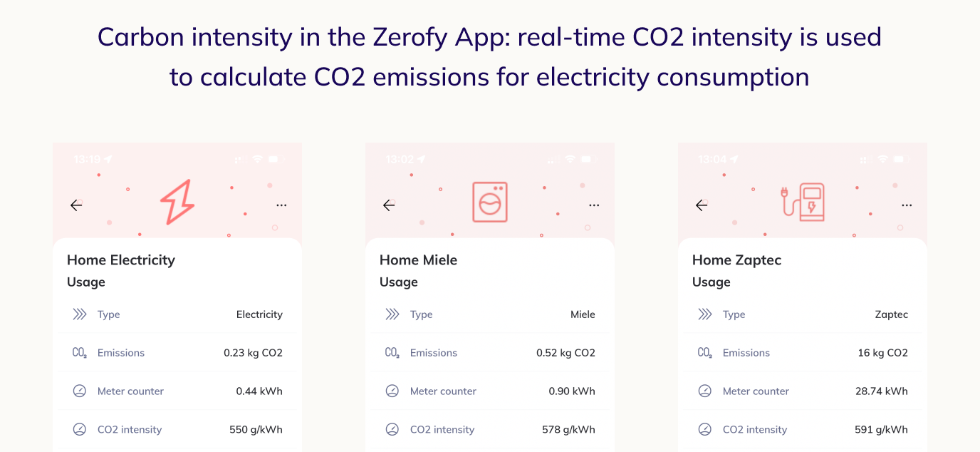Click the back arrow on Home Miele screen
This screenshot has width=980, height=452.
389,205
